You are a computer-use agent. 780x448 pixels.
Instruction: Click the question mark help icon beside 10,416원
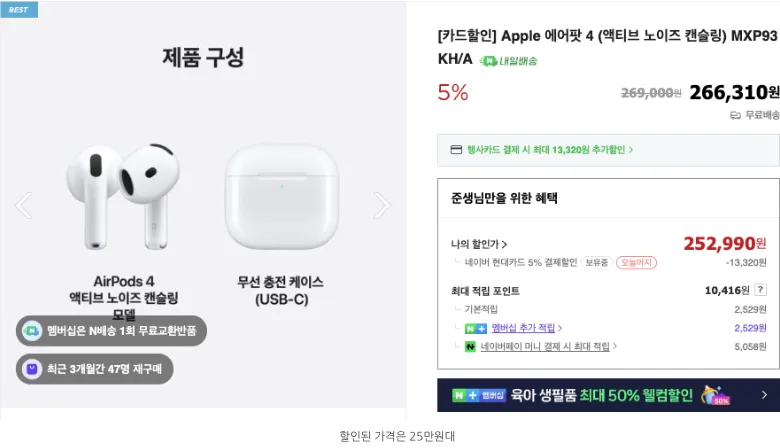760,289
